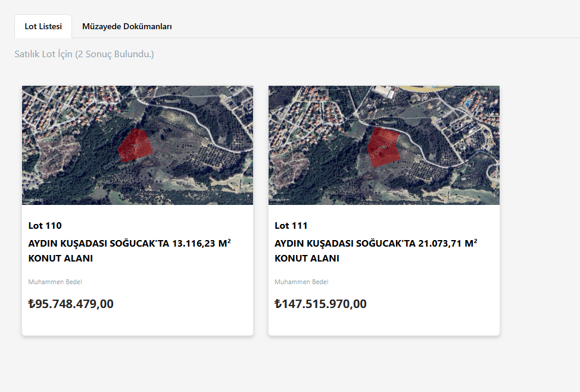The width and height of the screenshot is (580, 392).
Task: Select the "Lot 111" heading
Action: click(291, 226)
